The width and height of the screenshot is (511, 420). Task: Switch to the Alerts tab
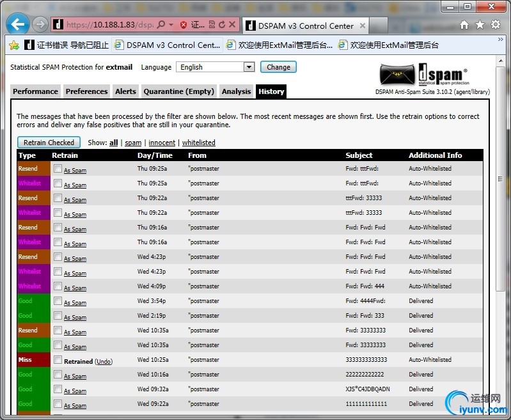point(125,91)
